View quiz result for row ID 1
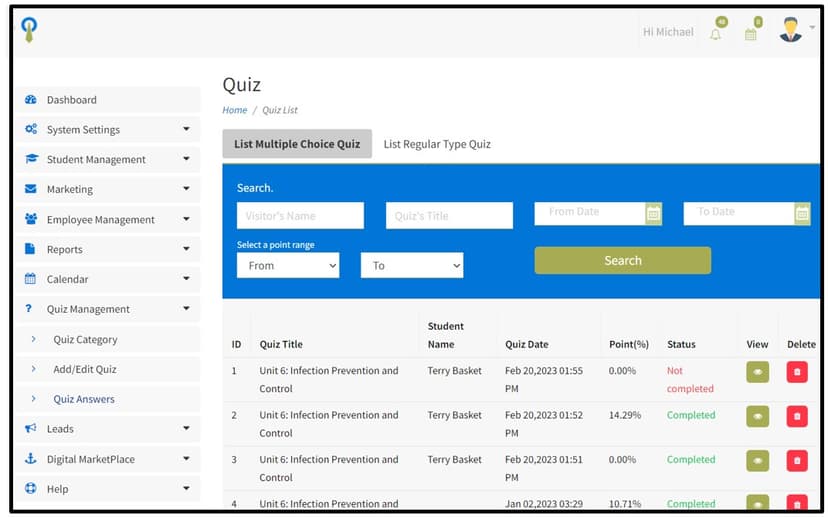Viewport: 828px width, 518px height. pos(757,371)
